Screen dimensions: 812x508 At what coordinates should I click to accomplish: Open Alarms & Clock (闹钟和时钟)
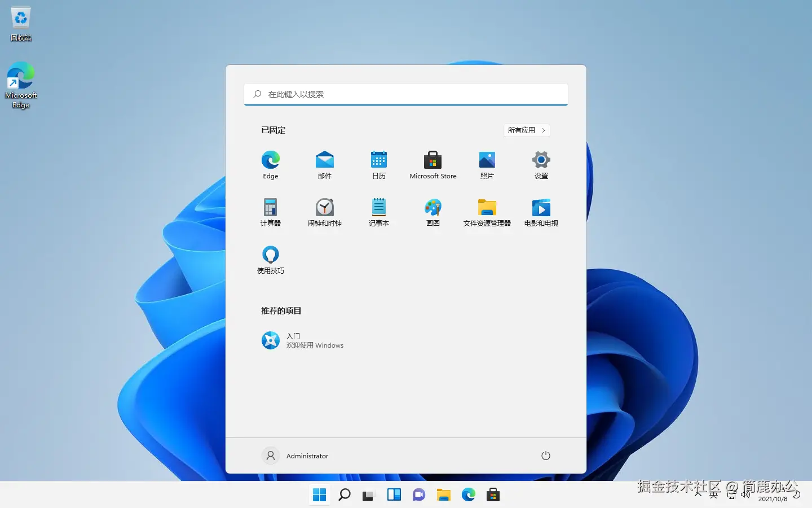point(324,212)
